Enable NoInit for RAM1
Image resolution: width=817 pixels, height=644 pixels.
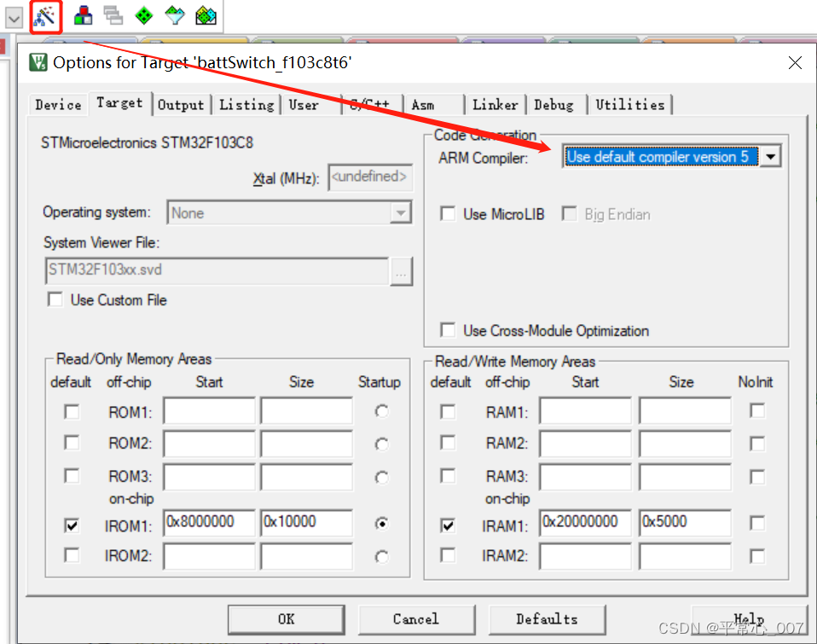click(757, 410)
